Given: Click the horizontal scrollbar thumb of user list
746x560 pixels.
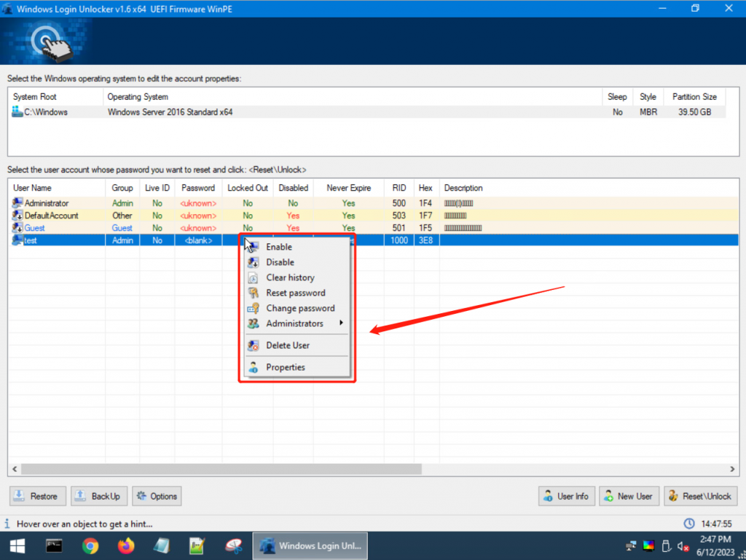Looking at the screenshot, I should click(x=221, y=469).
